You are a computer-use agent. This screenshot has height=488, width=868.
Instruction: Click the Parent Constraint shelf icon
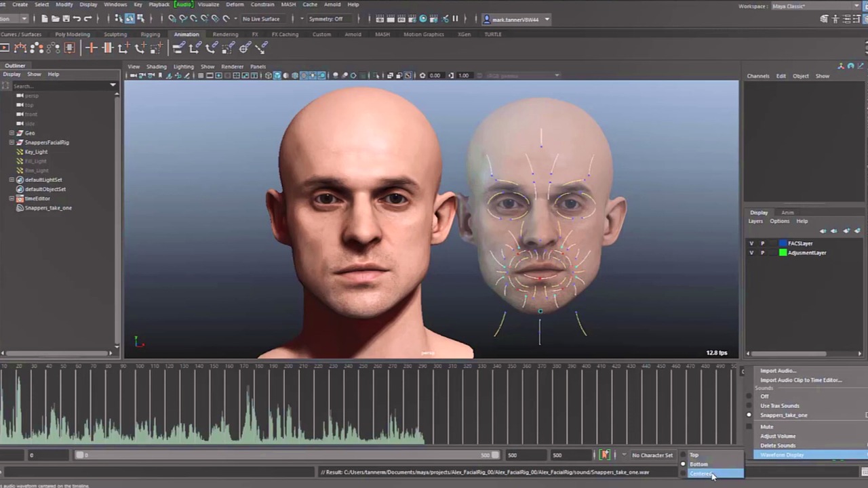[178, 47]
